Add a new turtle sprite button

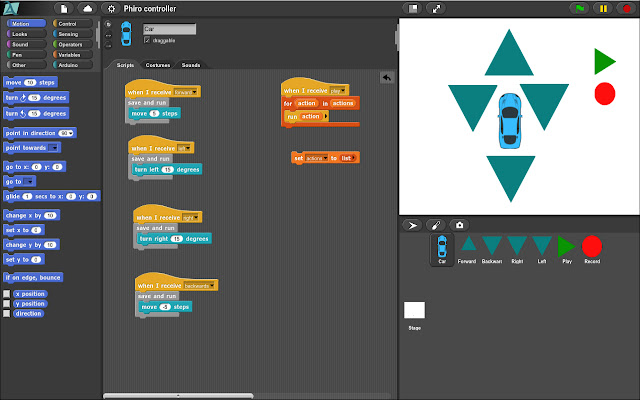(412, 225)
